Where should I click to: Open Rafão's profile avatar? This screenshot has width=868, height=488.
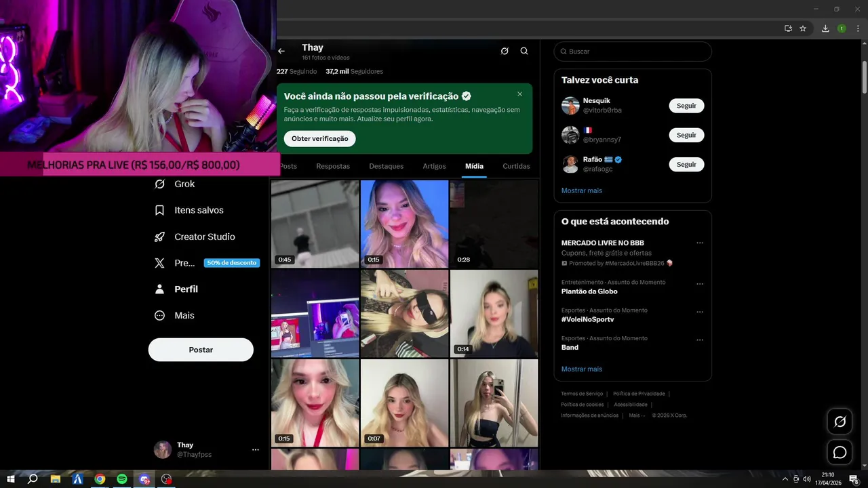coord(570,164)
